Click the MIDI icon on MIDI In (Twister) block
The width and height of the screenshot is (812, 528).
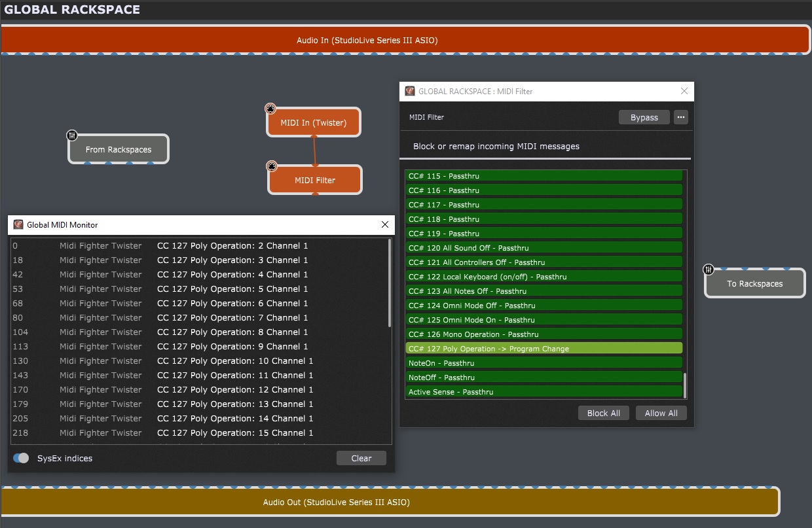tap(270, 109)
